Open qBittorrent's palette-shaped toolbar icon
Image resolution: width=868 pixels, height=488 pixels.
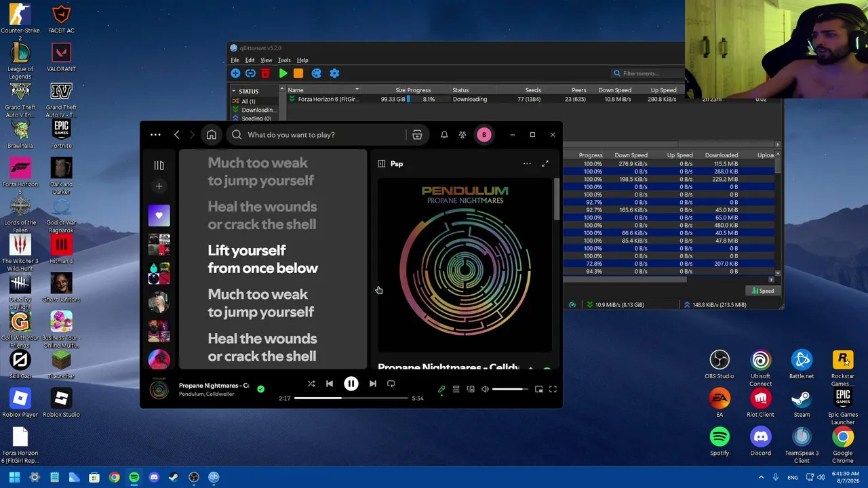point(316,73)
